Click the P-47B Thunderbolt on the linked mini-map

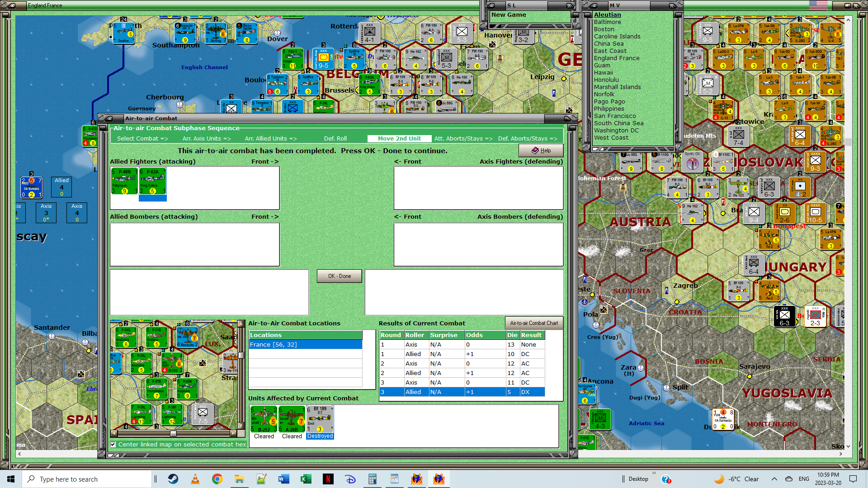point(156,389)
